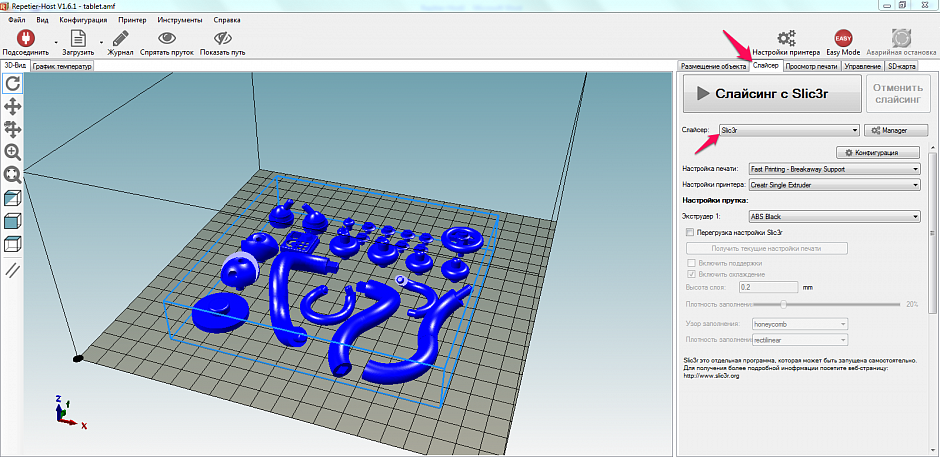The width and height of the screenshot is (940, 457).
Task: Select the rotate view tool
Action: tap(14, 83)
